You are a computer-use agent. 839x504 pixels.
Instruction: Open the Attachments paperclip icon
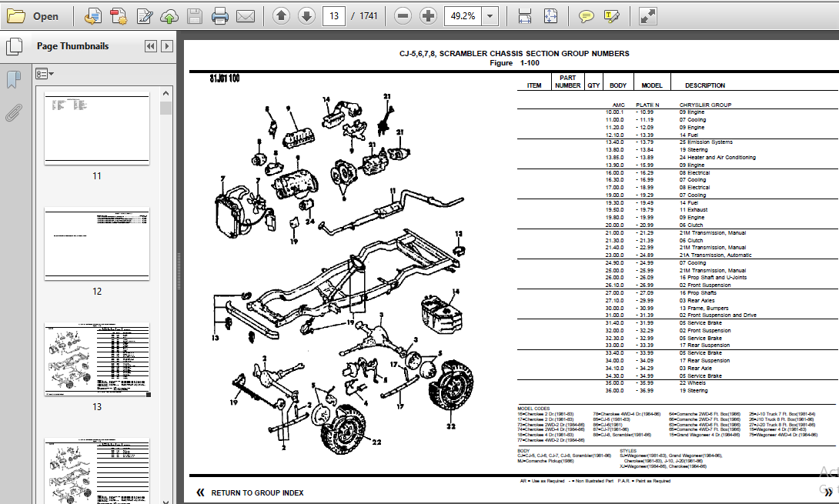14,113
